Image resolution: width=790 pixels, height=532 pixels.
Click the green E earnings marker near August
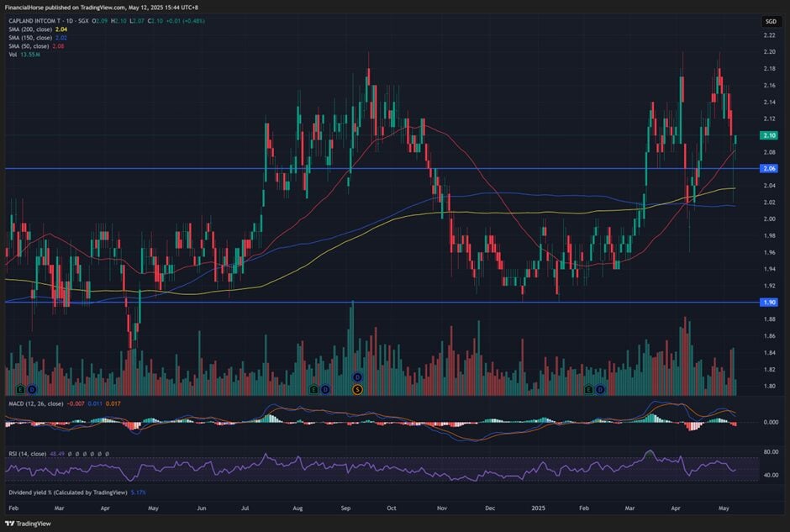[x=314, y=390]
